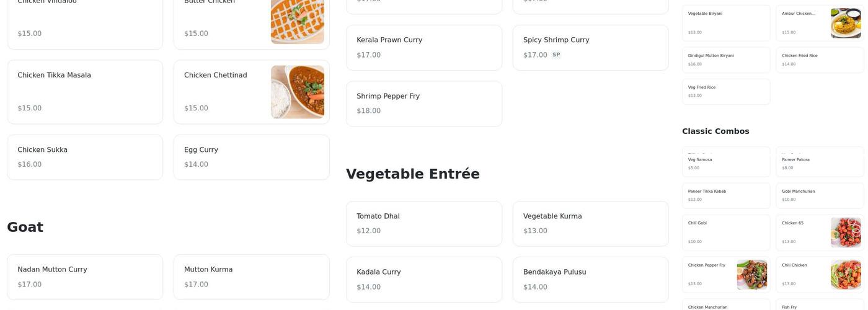Choose the Shrimp Pepper Fry card

point(423,104)
